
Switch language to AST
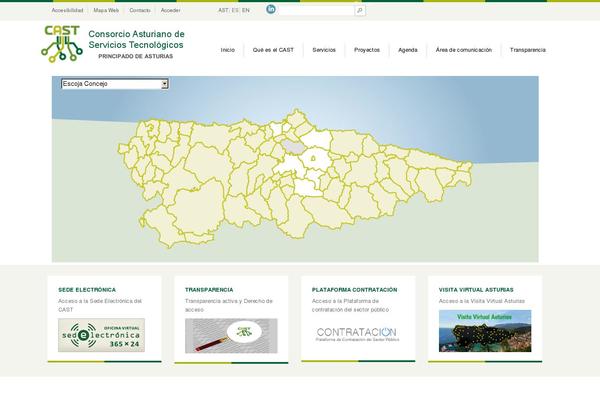click(223, 10)
